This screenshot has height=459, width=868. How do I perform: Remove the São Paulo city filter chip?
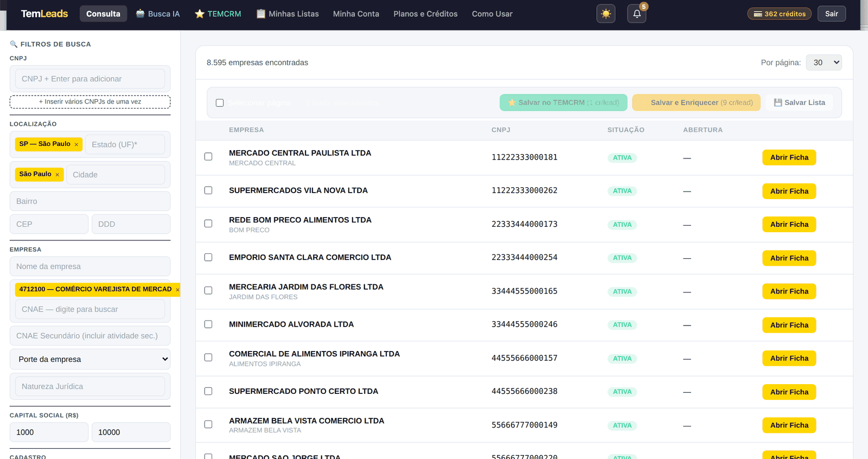pyautogui.click(x=57, y=175)
